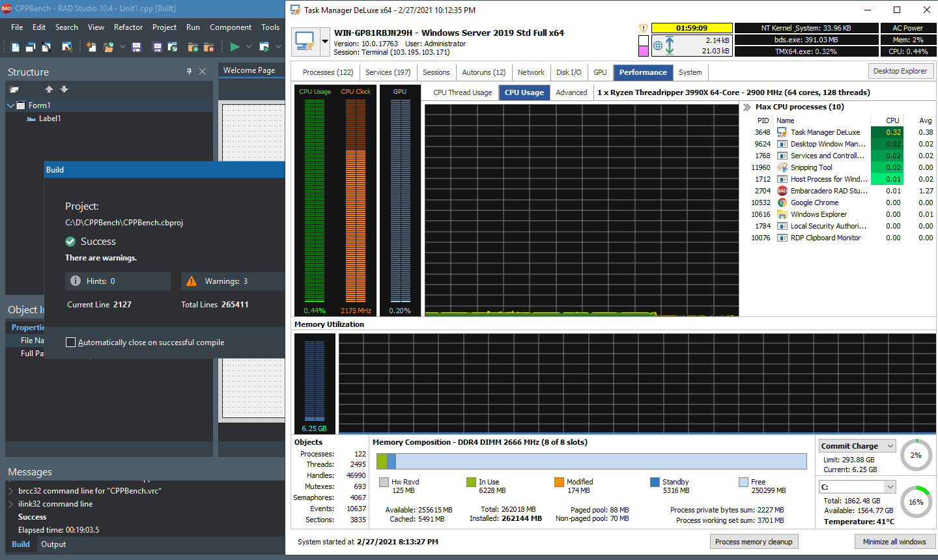Viewport: 938px width, 560px height.
Task: Click the green CPU Usage bar gauge
Action: click(x=315, y=201)
